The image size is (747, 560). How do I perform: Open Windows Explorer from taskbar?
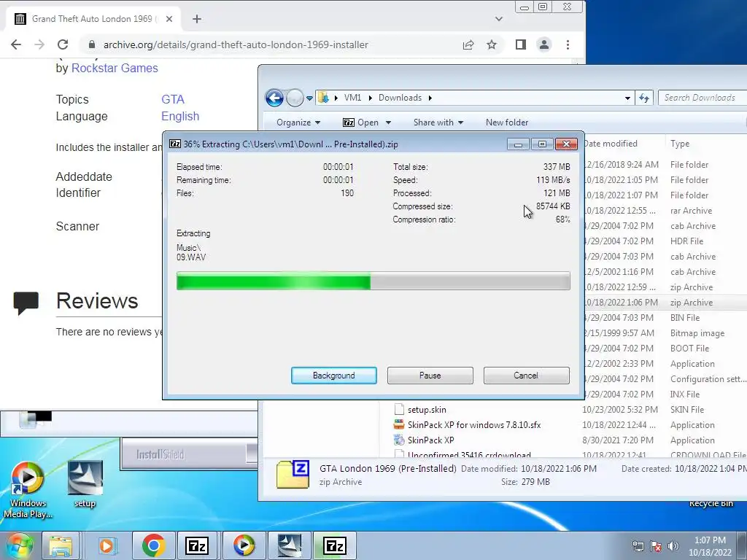61,545
